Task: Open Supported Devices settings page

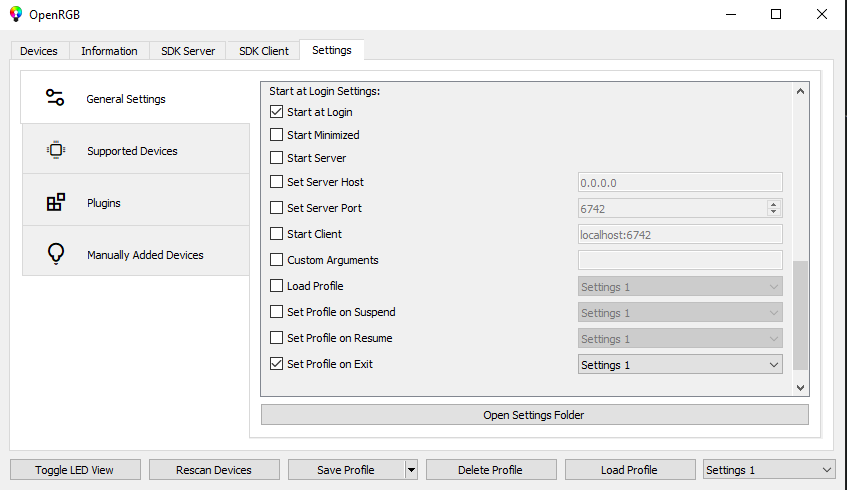Action: click(136, 150)
